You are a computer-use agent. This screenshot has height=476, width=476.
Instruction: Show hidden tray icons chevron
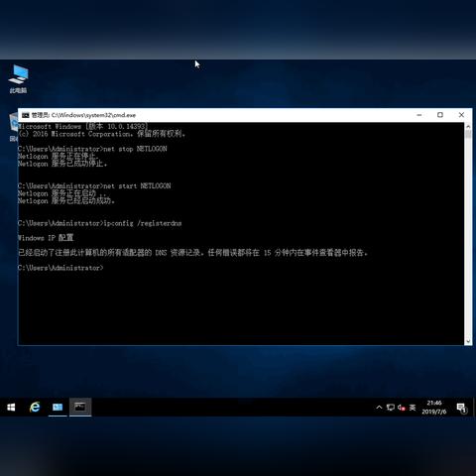click(379, 408)
